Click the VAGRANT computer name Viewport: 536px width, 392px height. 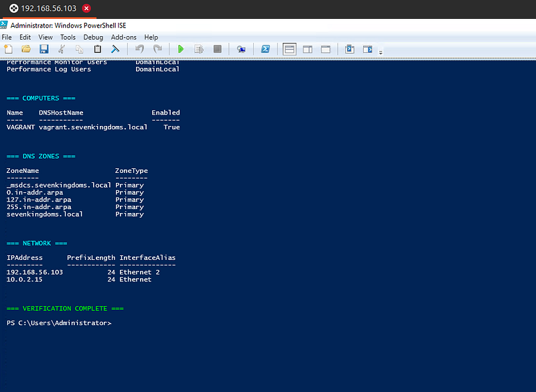tap(21, 127)
